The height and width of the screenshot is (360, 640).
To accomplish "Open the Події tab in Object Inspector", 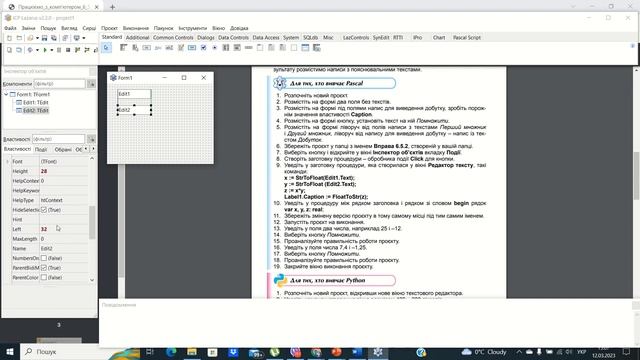I will tap(41, 149).
